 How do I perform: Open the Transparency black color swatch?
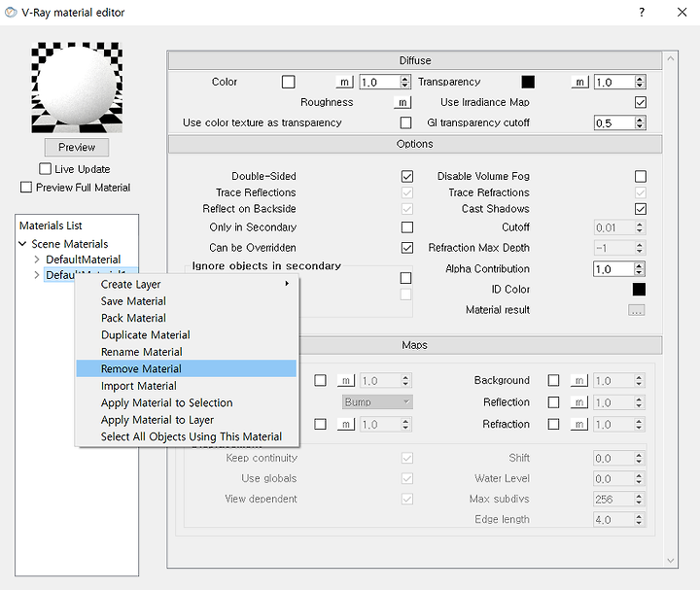point(528,82)
